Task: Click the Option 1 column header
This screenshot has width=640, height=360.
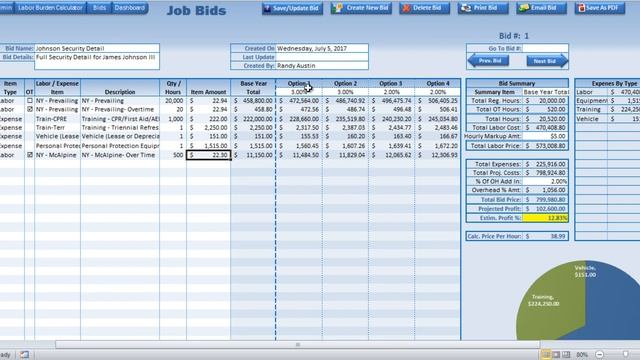Action: tap(299, 83)
